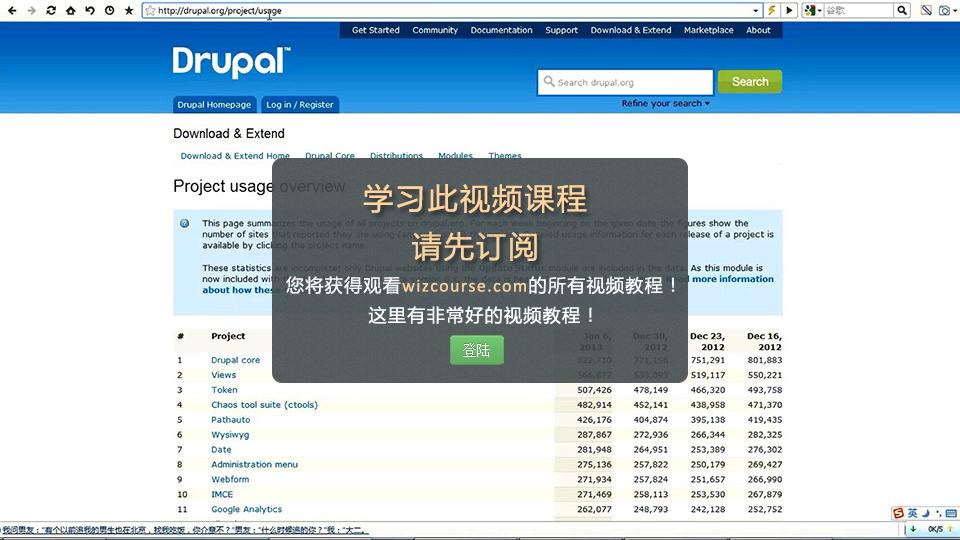The width and height of the screenshot is (960, 540).
Task: Click the Dec 16, 2012 column header
Action: pyautogui.click(x=764, y=342)
